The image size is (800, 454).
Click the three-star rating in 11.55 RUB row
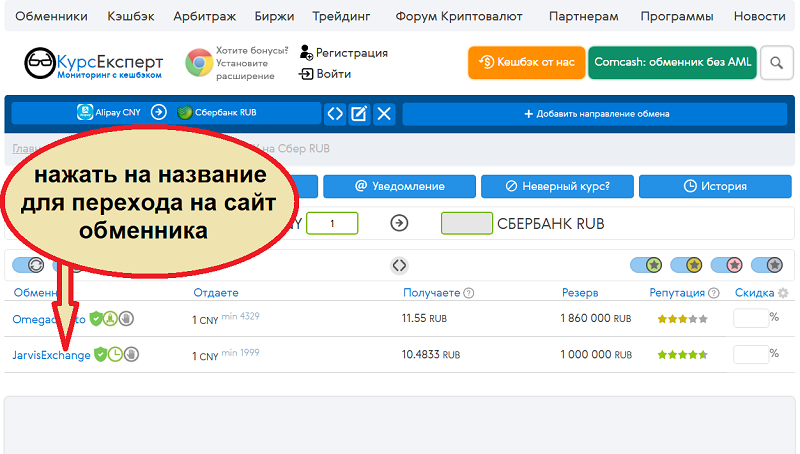pos(683,319)
